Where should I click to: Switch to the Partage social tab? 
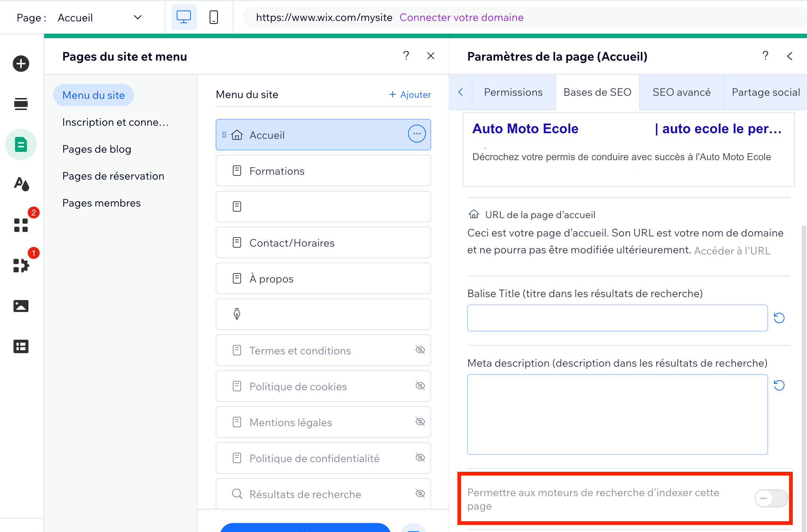765,92
